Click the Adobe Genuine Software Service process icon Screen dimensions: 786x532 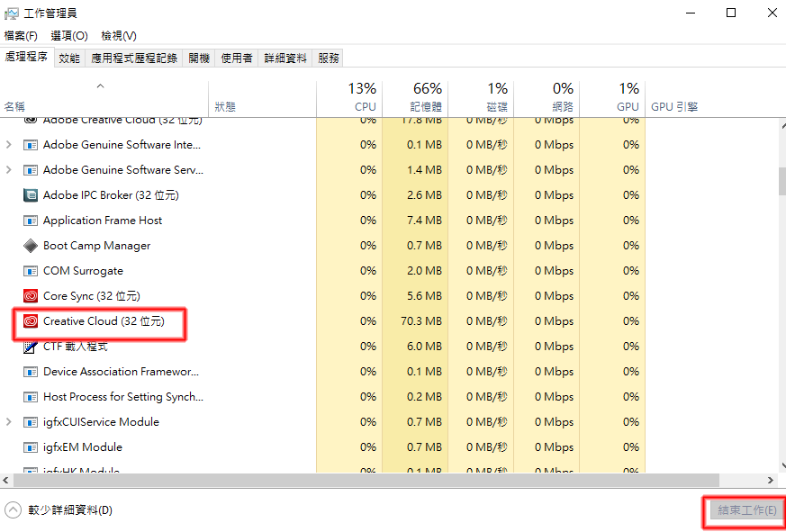[32, 170]
